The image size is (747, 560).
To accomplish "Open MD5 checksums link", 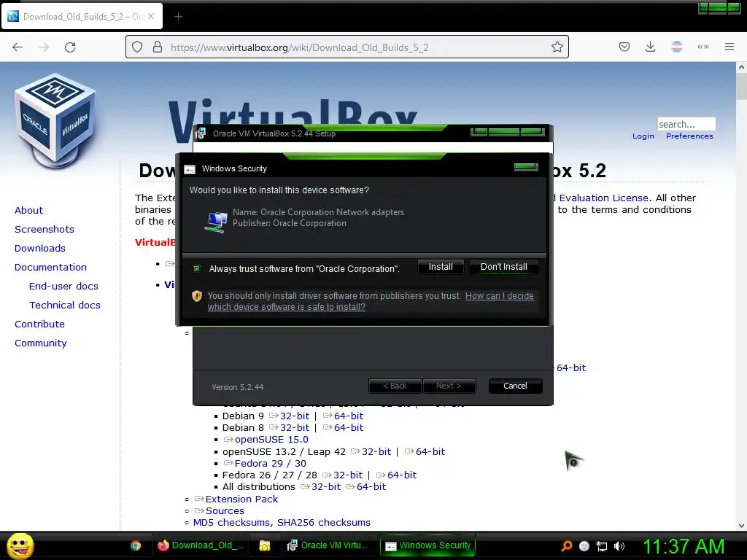I will click(x=231, y=523).
